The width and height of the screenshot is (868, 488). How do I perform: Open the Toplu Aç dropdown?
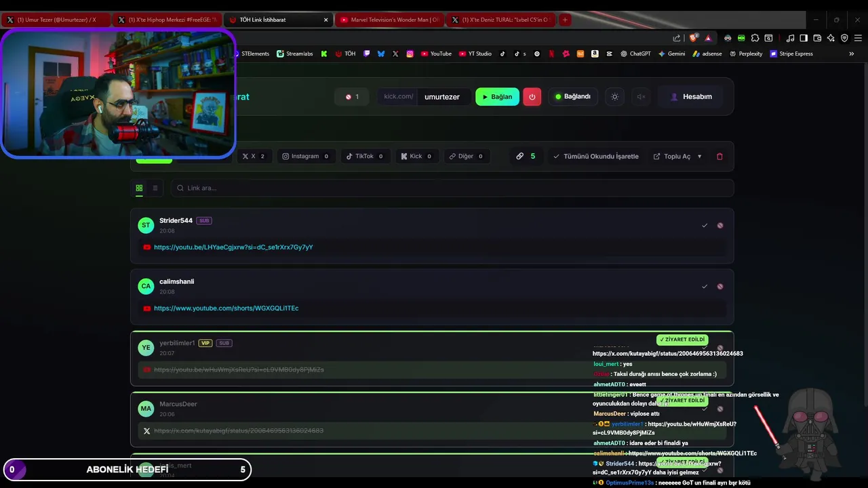pos(677,156)
